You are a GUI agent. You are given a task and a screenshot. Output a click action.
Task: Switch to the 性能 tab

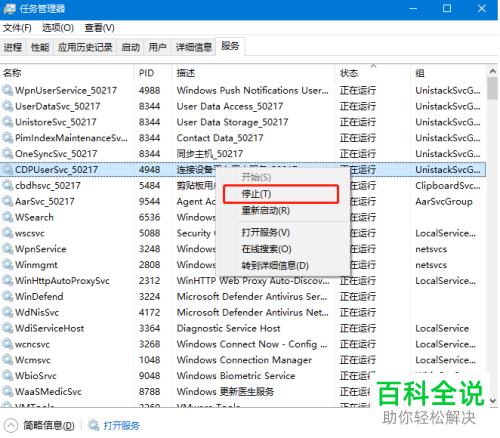[40, 47]
